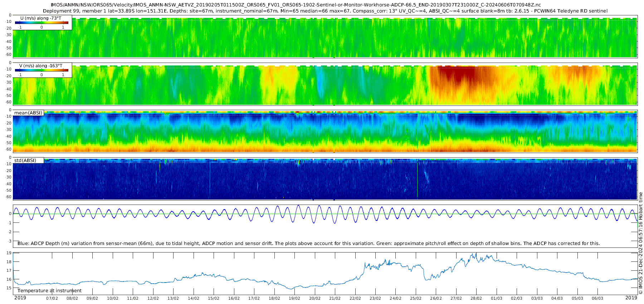Image resolution: width=644 pixels, height=304 pixels.
Task: Click the 15/02 date tick label
Action: click(214, 298)
